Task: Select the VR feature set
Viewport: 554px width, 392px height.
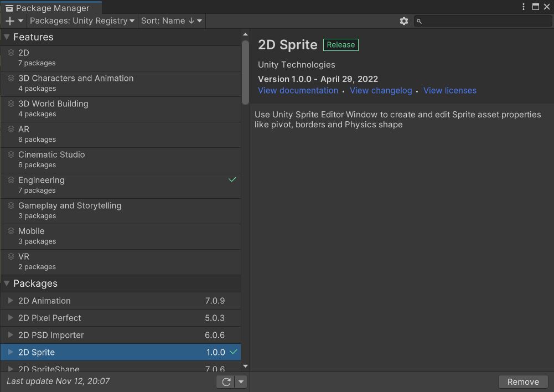Action: (121, 261)
